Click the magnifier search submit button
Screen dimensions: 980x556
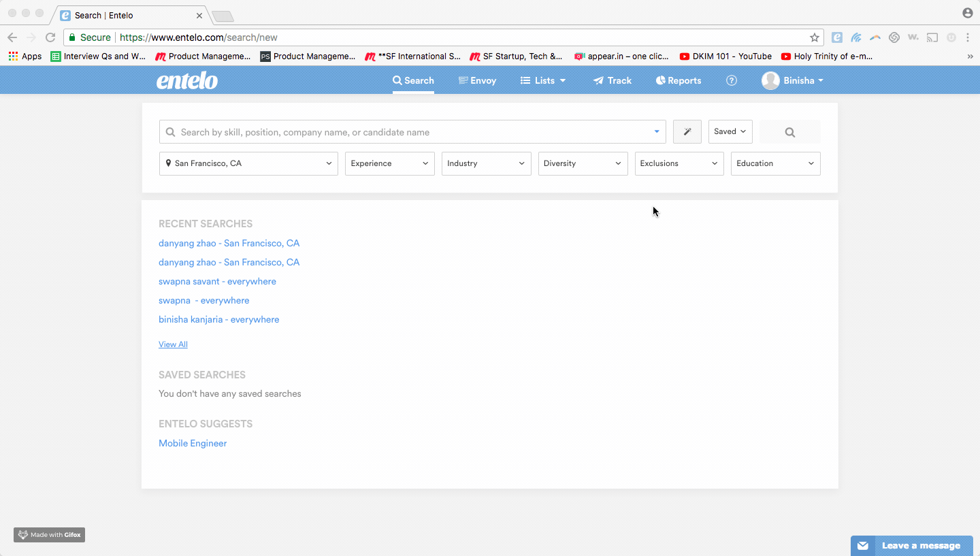[789, 132]
